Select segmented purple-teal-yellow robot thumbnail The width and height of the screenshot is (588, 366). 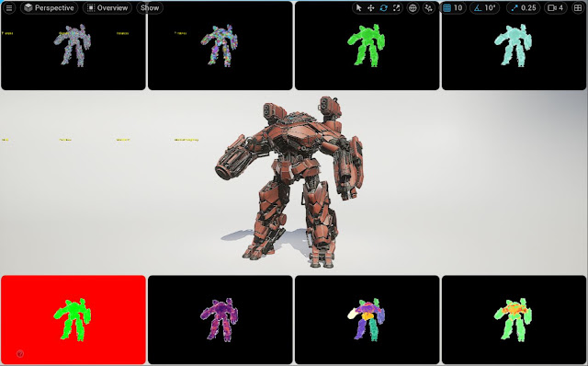[367, 320]
